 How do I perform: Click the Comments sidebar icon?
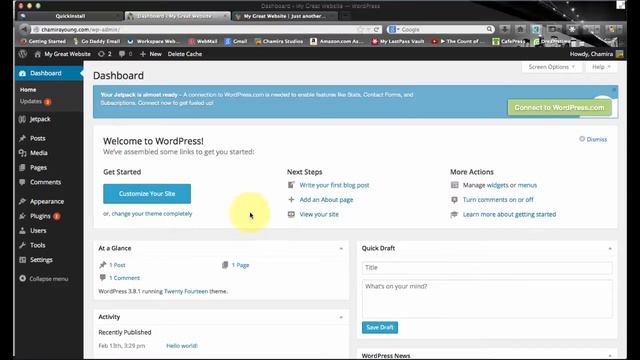(22, 182)
